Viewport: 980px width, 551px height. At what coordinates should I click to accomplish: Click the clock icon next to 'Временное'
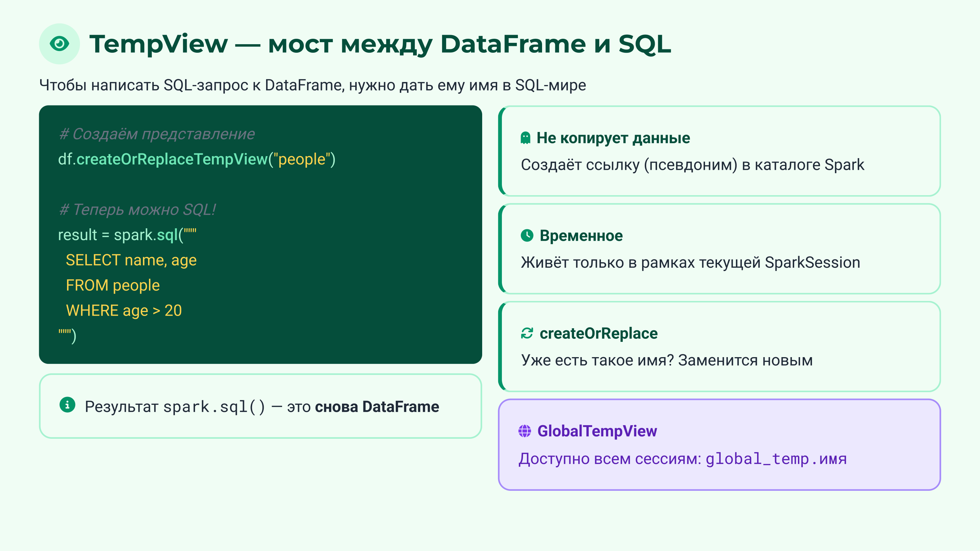point(527,235)
